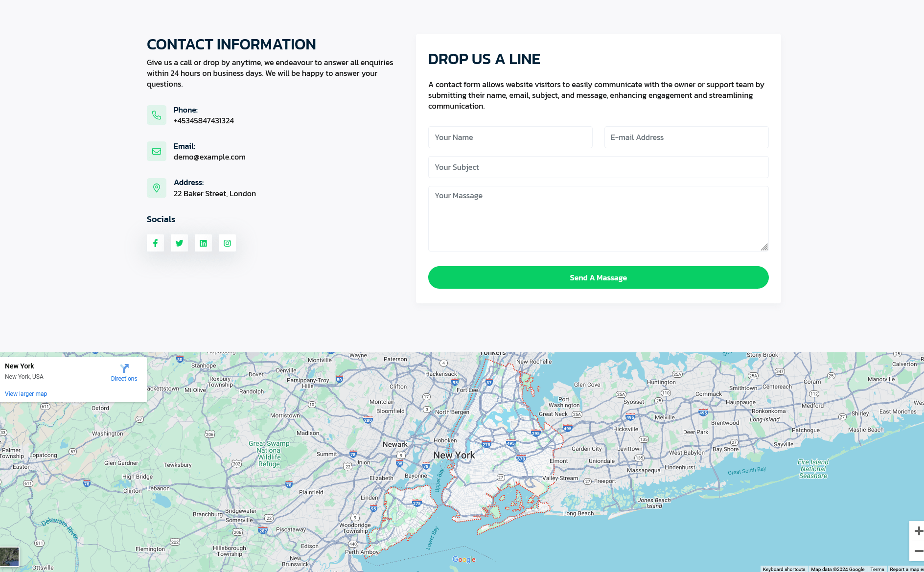Click the Garden City map label
The image size is (924, 572).
(586, 449)
